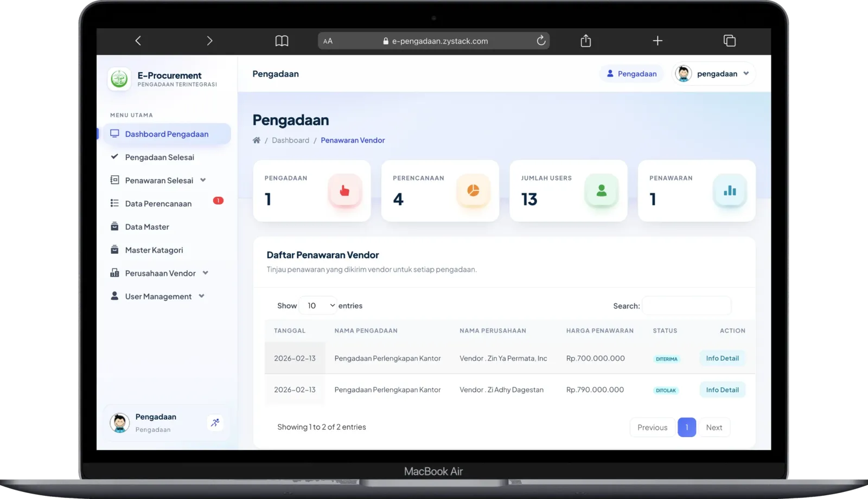Click the Dashboard breadcrumb link
The image size is (868, 499).
[x=290, y=140]
